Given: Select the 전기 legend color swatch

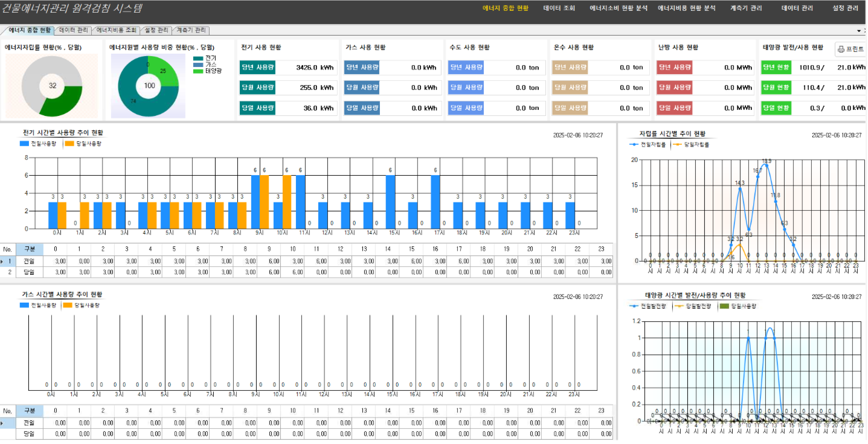Looking at the screenshot, I should coord(198,59).
